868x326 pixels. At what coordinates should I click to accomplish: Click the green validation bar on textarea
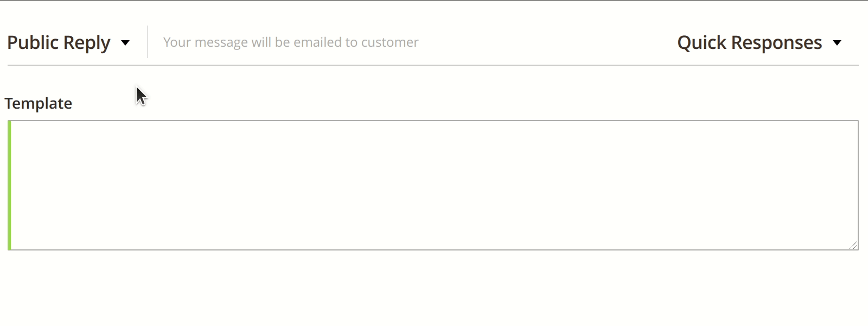coord(9,185)
